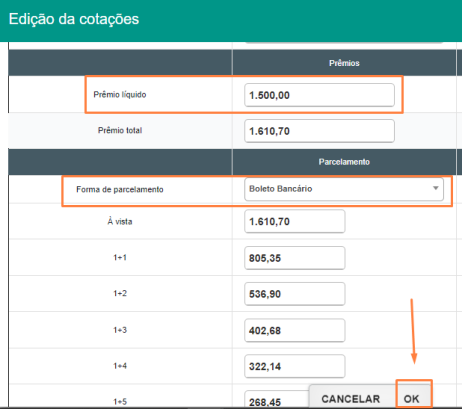Select the 1+1 installment value field

(x=294, y=258)
